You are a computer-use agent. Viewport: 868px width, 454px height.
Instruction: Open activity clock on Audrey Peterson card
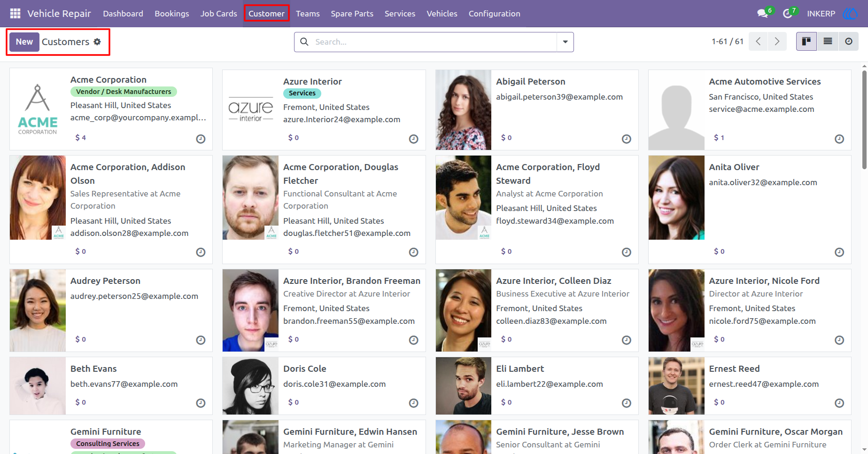201,340
